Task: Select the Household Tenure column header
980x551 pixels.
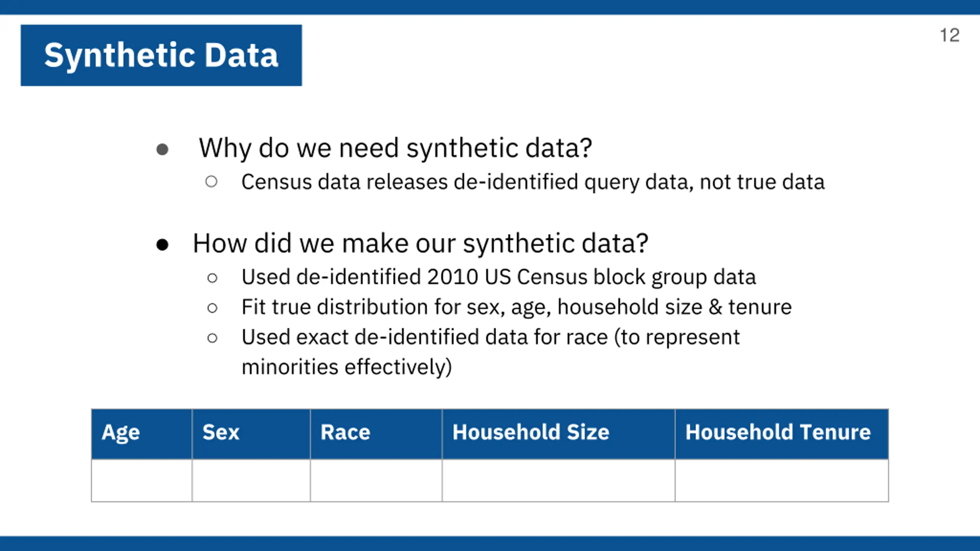Action: pyautogui.click(x=782, y=434)
